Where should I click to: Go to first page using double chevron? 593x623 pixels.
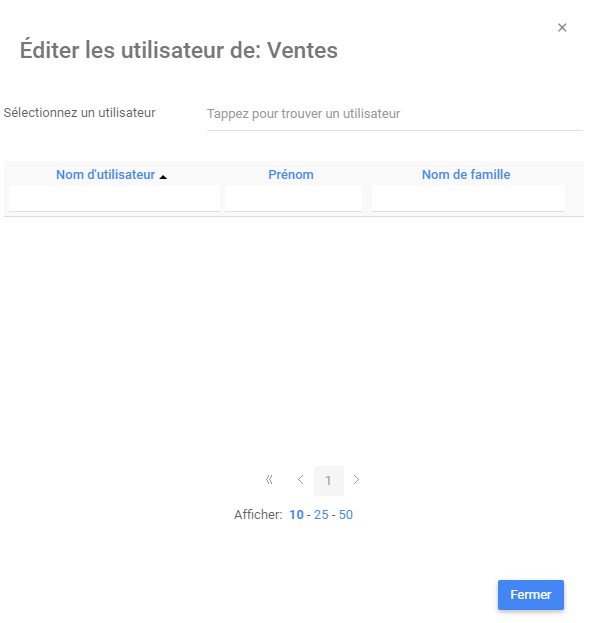pyautogui.click(x=269, y=480)
